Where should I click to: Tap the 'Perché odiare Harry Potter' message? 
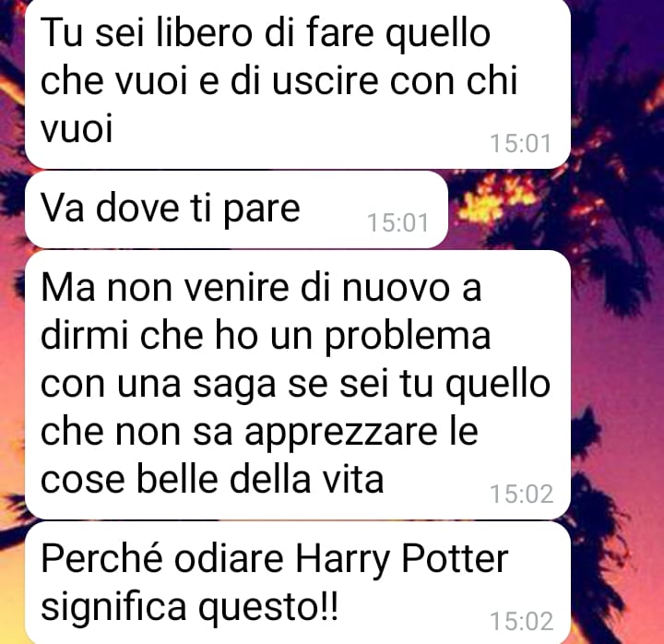pyautogui.click(x=298, y=583)
